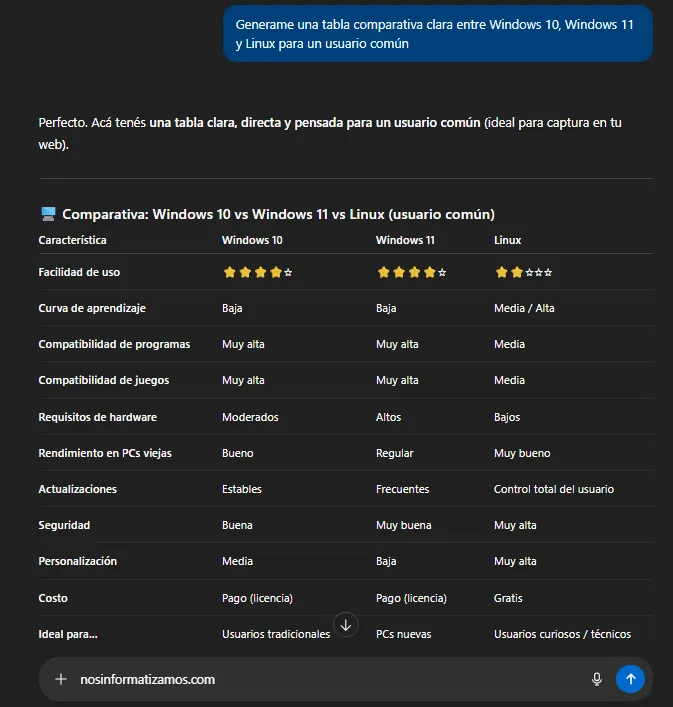Click the plus attach icon in message box
This screenshot has height=707, width=673.
[x=61, y=679]
